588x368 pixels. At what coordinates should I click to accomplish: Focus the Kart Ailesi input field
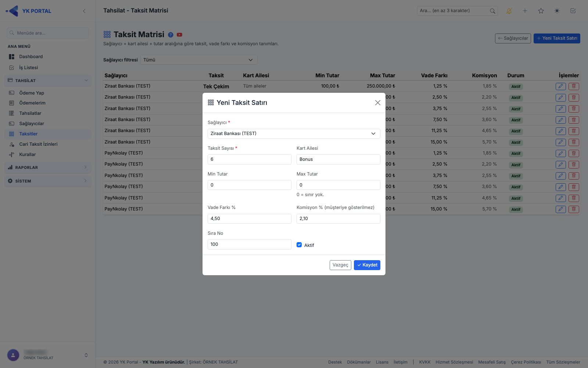tap(338, 159)
